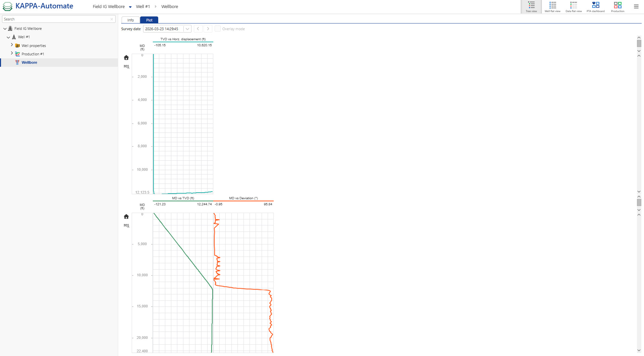
Task: Open the Data flat view
Action: (573, 6)
